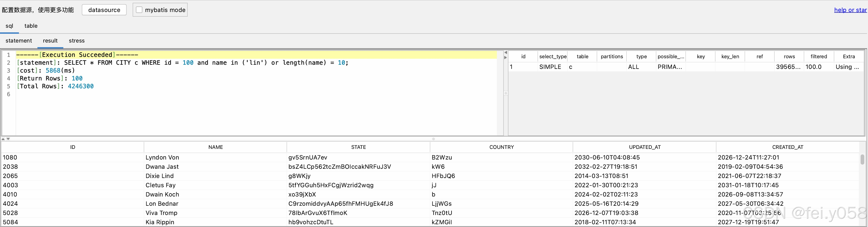Click the select_type explain column header
Image resolution: width=868 pixels, height=227 pixels.
[x=553, y=57]
